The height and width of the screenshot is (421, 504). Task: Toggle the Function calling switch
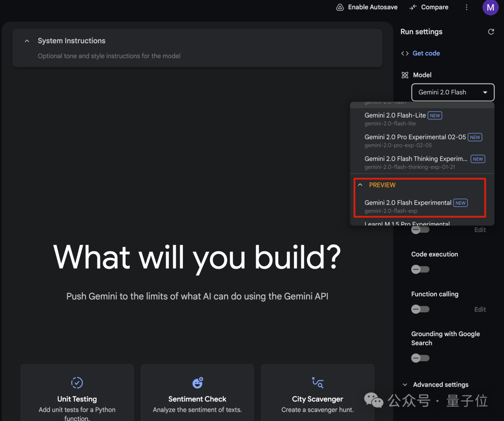[x=420, y=309]
